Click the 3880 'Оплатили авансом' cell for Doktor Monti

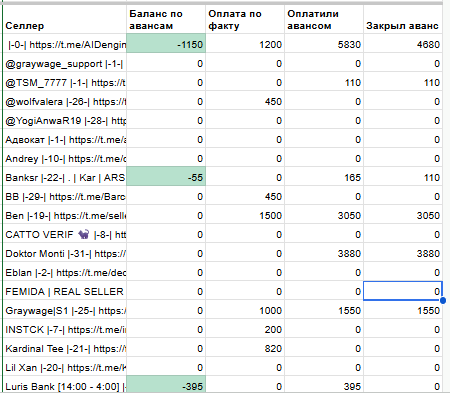click(x=324, y=252)
